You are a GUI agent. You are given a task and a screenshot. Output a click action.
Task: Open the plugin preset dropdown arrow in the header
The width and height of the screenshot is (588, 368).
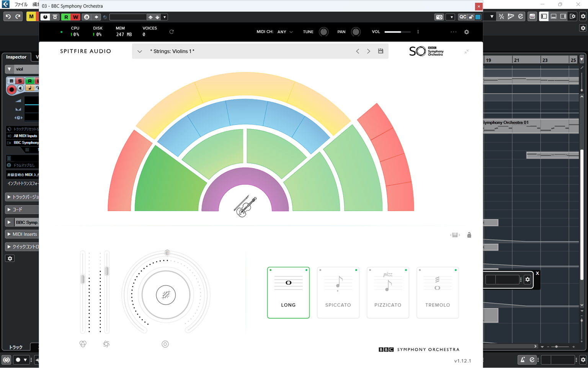tap(165, 17)
